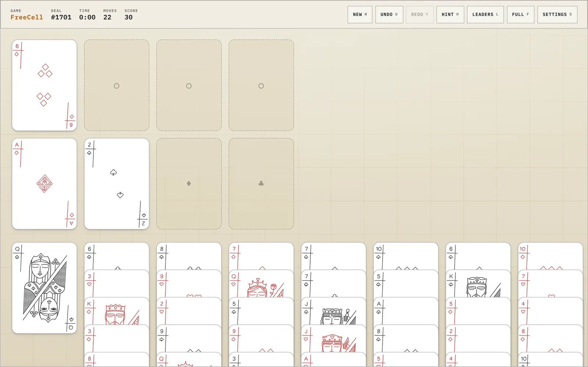This screenshot has height=367, width=588.
Task: Select the Ace of clubs card
Action: tap(406, 311)
